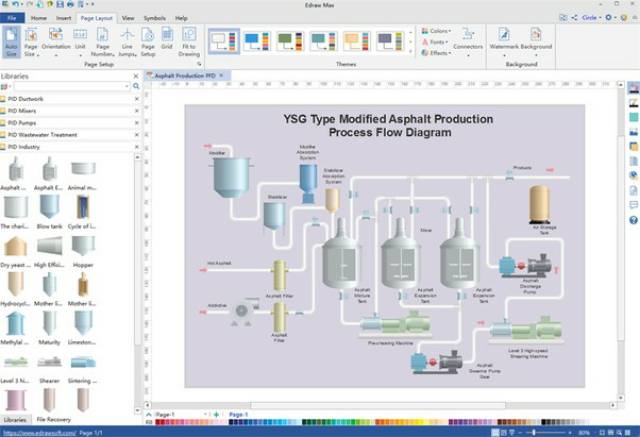Open the File Recovery panel tab

[x=54, y=419]
